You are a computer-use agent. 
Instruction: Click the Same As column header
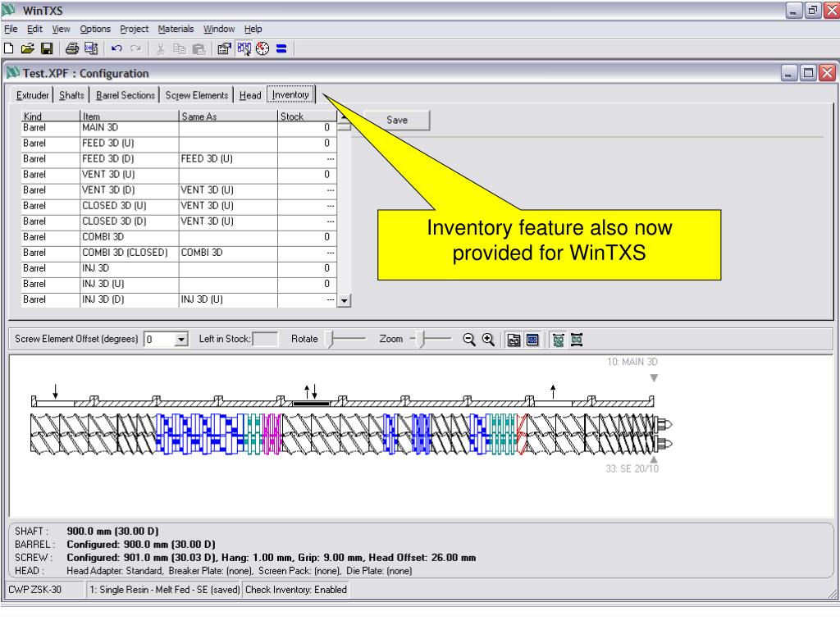(228, 116)
